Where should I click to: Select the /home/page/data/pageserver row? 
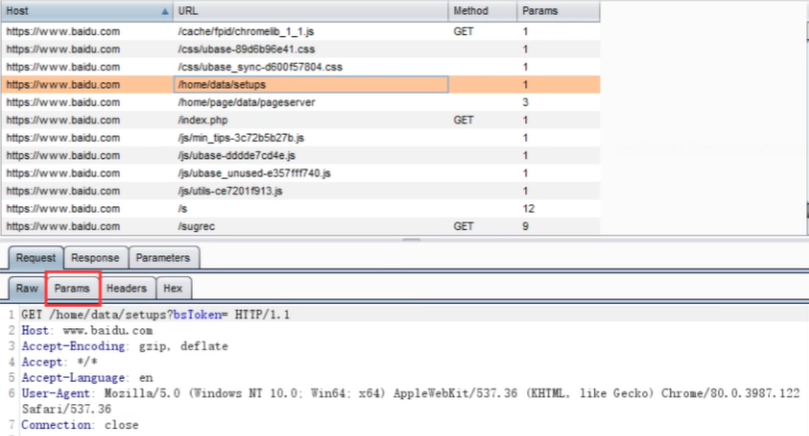[x=300, y=102]
